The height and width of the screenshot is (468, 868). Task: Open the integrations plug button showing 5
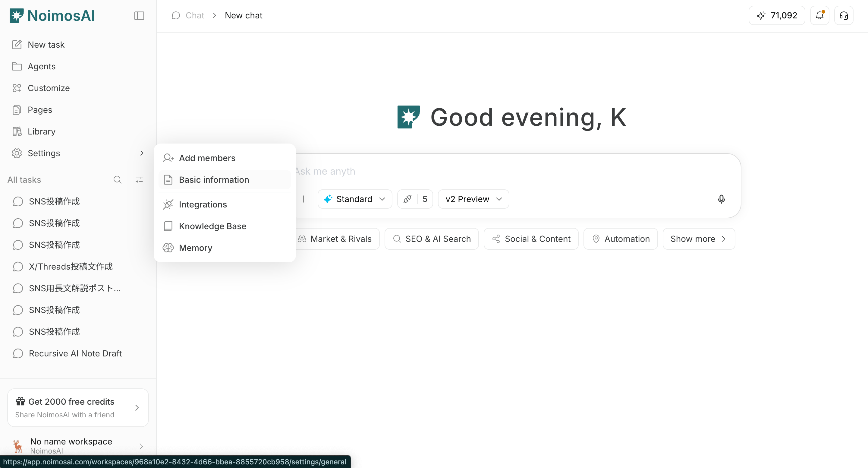pyautogui.click(x=415, y=199)
